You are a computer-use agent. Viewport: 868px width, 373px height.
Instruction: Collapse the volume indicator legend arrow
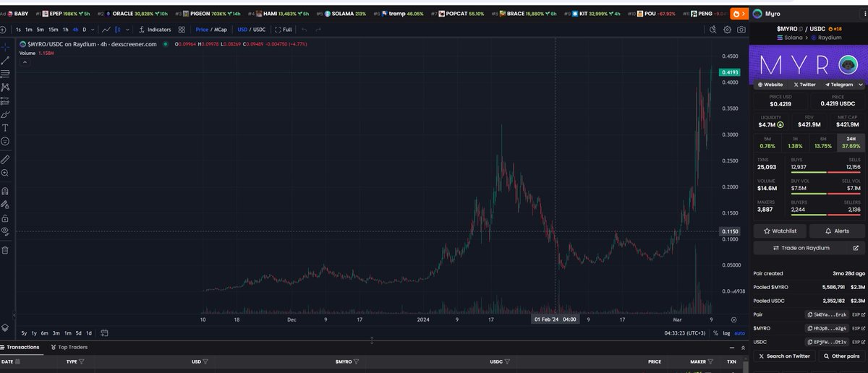click(x=23, y=63)
